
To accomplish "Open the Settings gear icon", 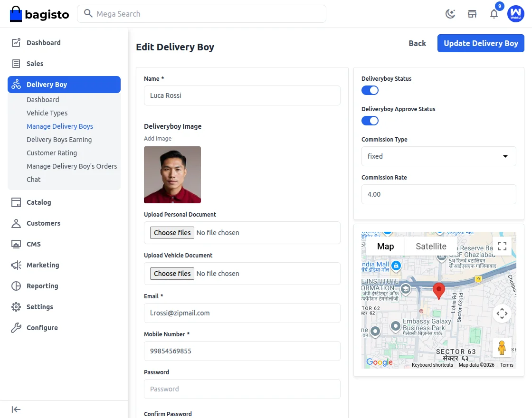I will 15,306.
